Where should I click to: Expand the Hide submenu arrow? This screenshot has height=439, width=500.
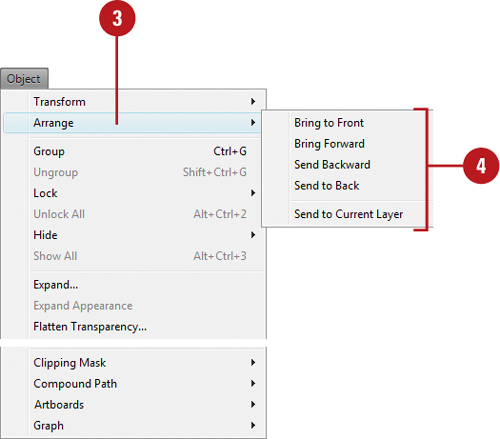pos(253,235)
